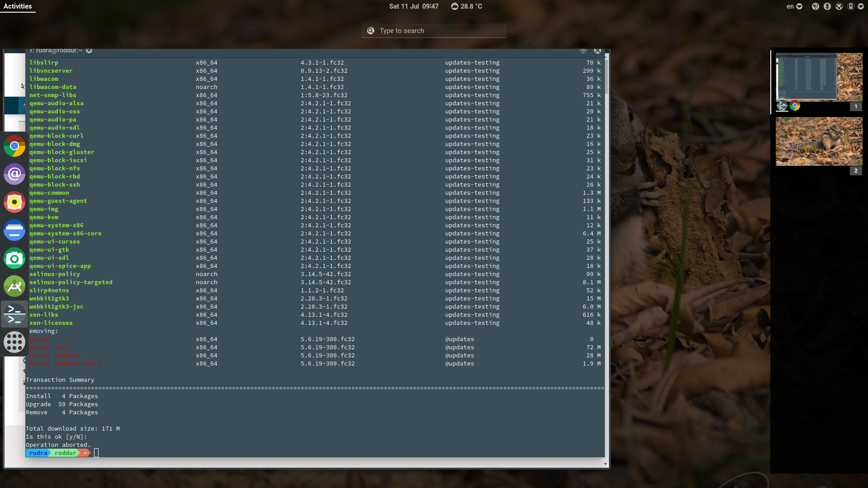Open the blue file-stack app in the dock
The height and width of the screenshot is (488, 868).
coord(14,230)
